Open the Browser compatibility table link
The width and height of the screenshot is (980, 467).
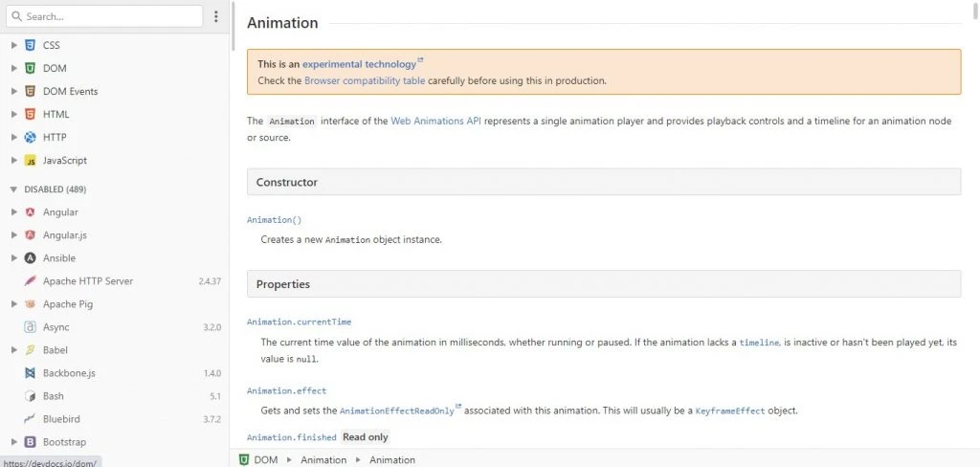365,80
